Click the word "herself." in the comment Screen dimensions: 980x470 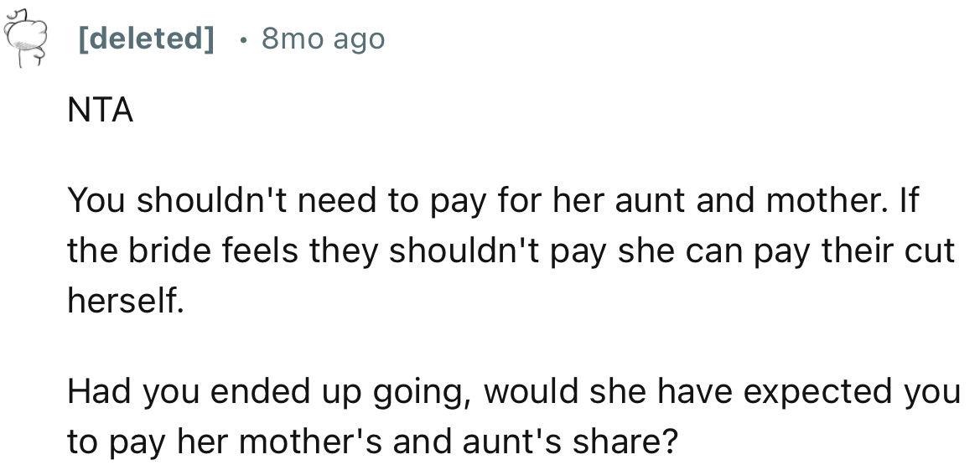tap(126, 302)
